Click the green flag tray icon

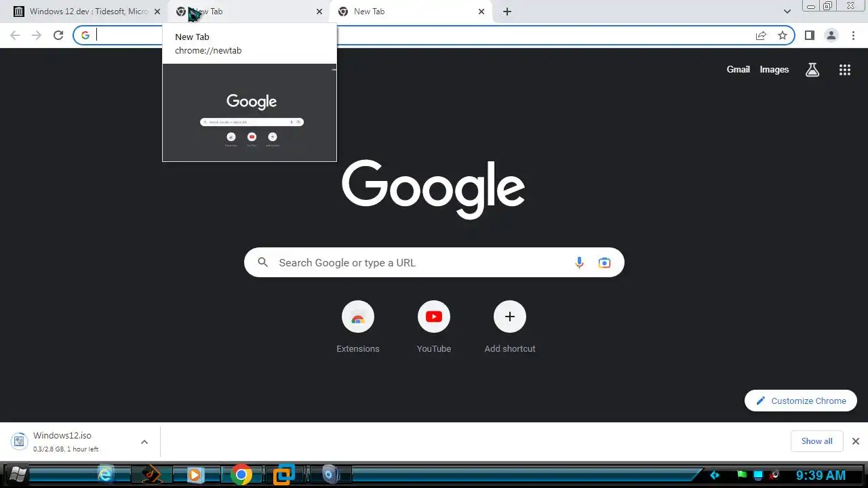point(742,475)
